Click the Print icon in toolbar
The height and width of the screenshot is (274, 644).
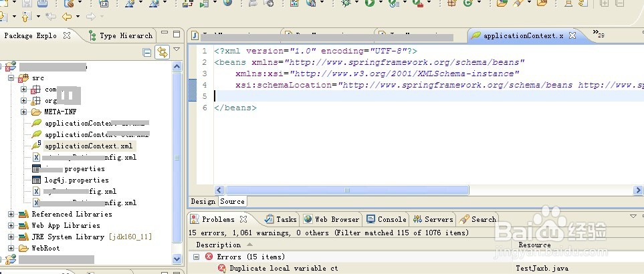(42, 3)
